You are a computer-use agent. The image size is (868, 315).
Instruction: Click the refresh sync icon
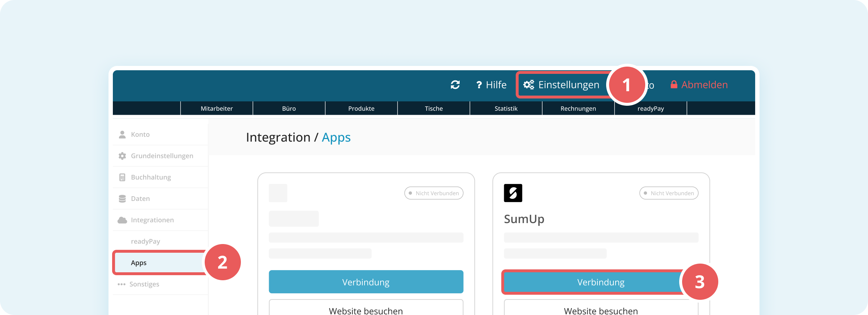coord(455,85)
